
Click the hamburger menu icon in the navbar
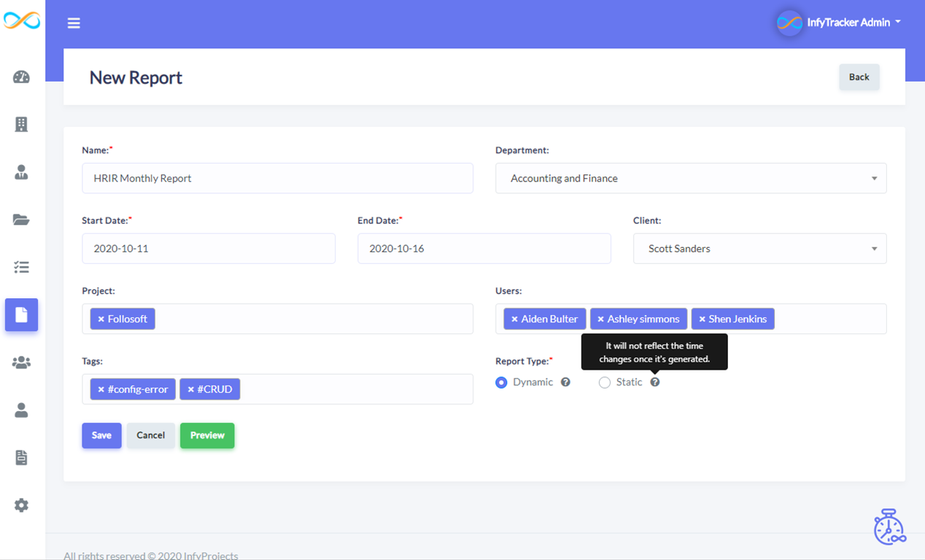(x=74, y=23)
